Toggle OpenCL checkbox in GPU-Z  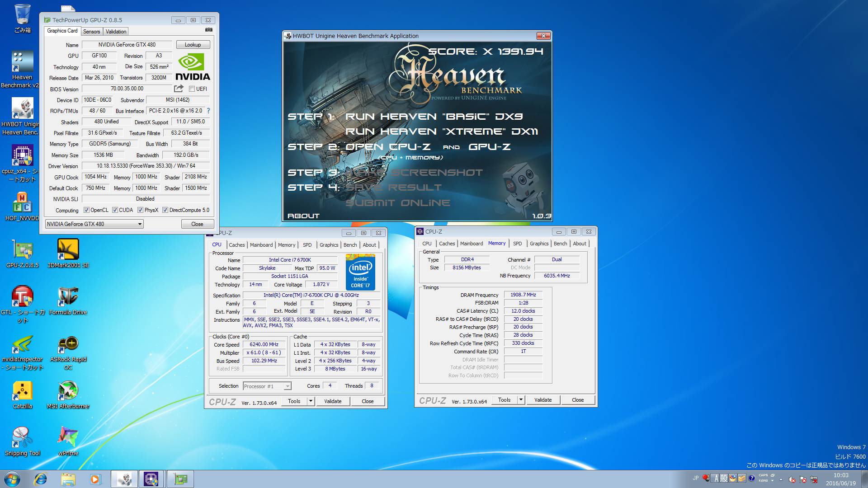(x=86, y=210)
